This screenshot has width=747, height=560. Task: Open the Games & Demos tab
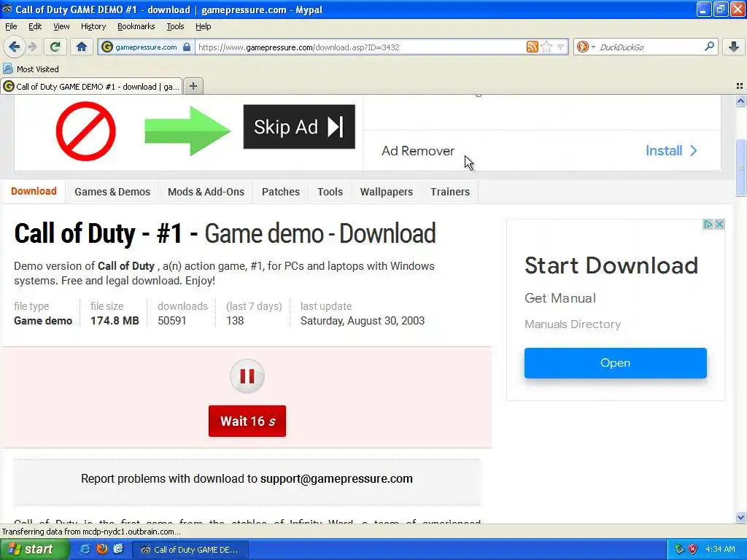point(112,192)
